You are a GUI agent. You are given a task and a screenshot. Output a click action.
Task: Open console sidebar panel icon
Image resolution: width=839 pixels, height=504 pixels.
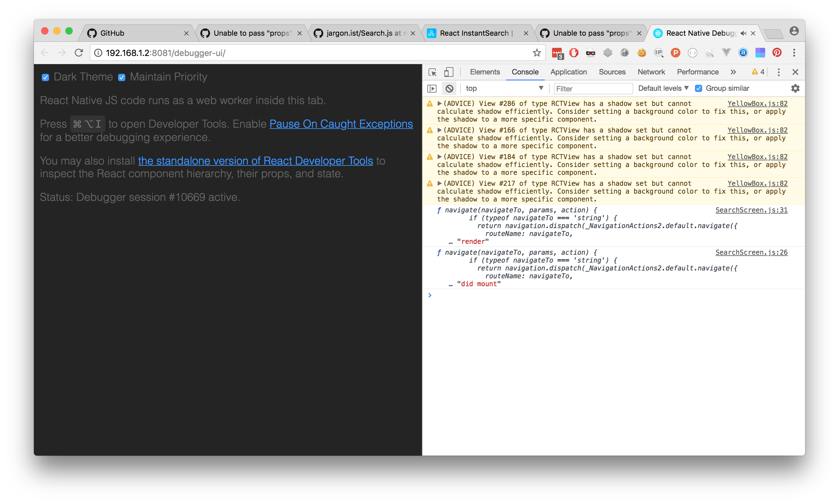pyautogui.click(x=432, y=88)
